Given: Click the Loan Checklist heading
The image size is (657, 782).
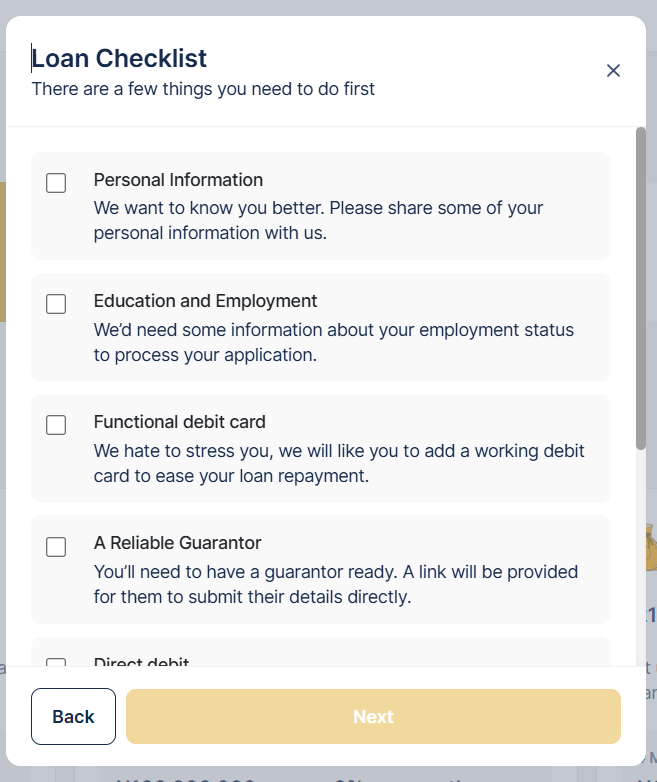Looking at the screenshot, I should [119, 58].
